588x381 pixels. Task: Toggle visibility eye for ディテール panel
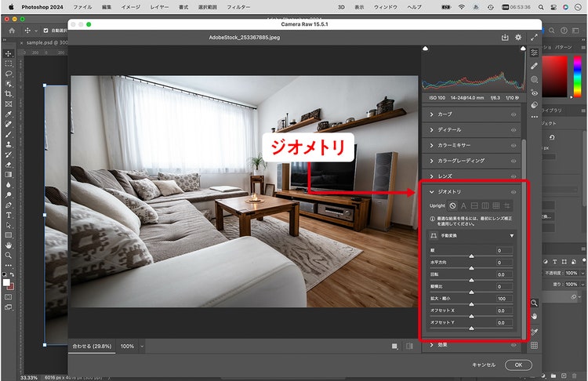[x=514, y=130]
